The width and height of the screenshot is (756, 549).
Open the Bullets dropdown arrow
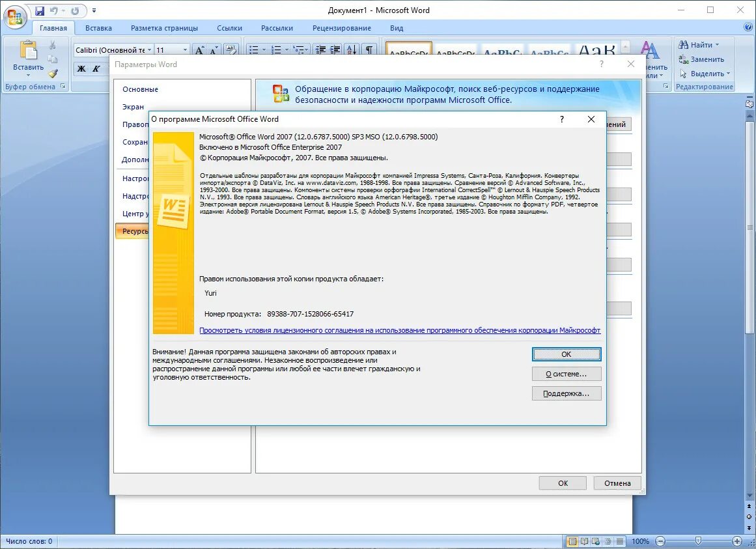click(264, 49)
